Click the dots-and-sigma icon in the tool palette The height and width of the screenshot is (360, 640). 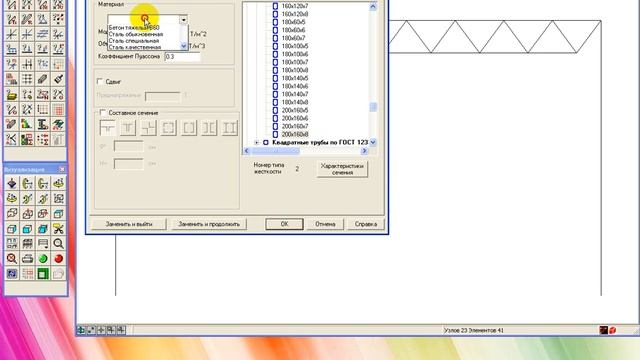(42, 139)
